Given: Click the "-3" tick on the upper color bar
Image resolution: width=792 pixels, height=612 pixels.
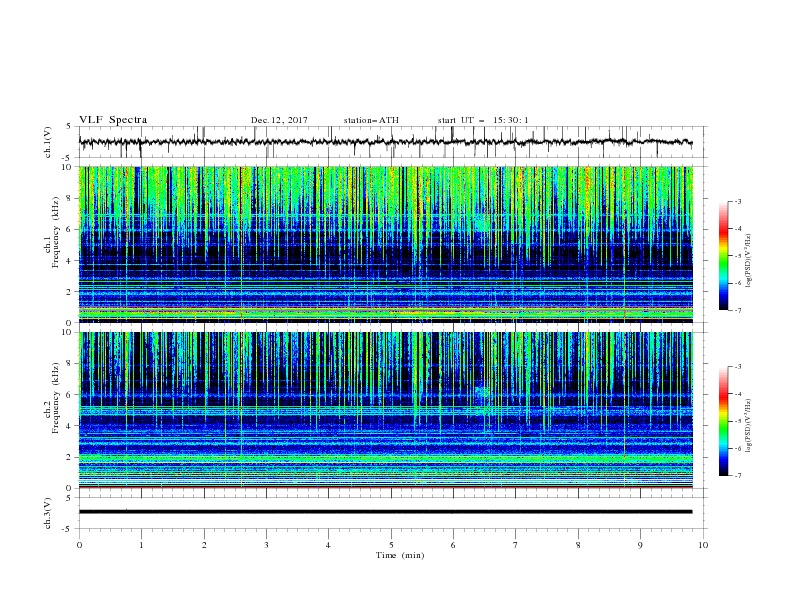Looking at the screenshot, I should (x=737, y=201).
